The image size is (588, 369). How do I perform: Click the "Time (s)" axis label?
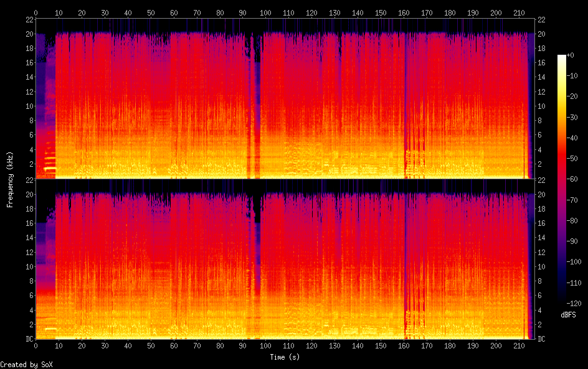(285, 357)
